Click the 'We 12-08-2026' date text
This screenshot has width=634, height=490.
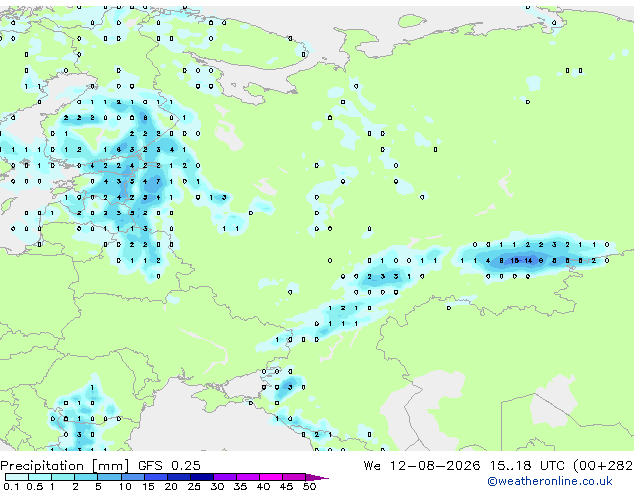(422, 466)
